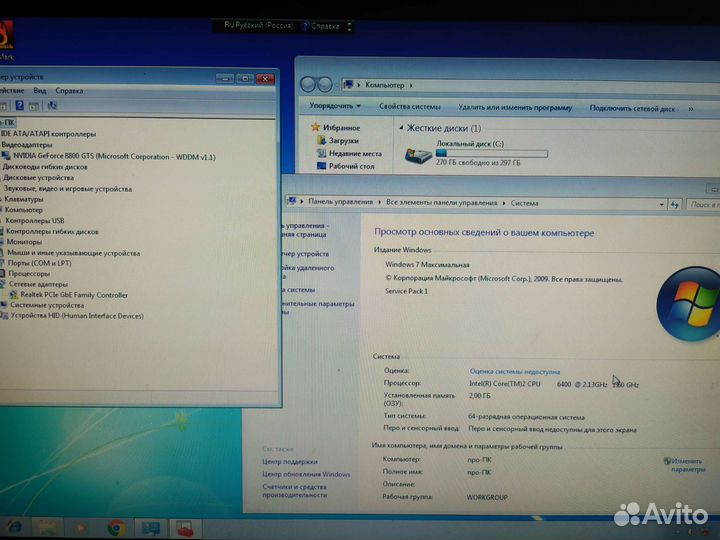Click the Explorer back navigation button
Image resolution: width=720 pixels, height=540 pixels.
point(310,85)
